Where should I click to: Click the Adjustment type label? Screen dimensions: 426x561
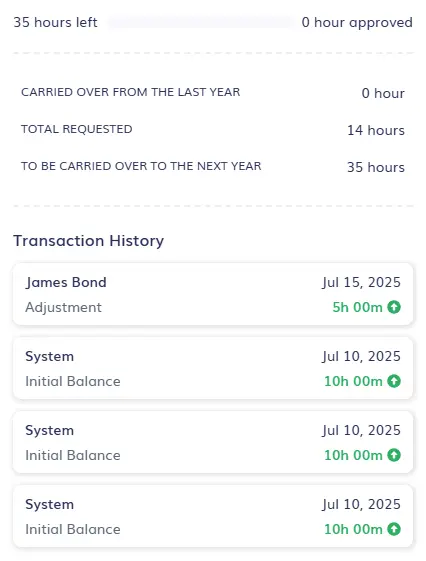tap(63, 307)
